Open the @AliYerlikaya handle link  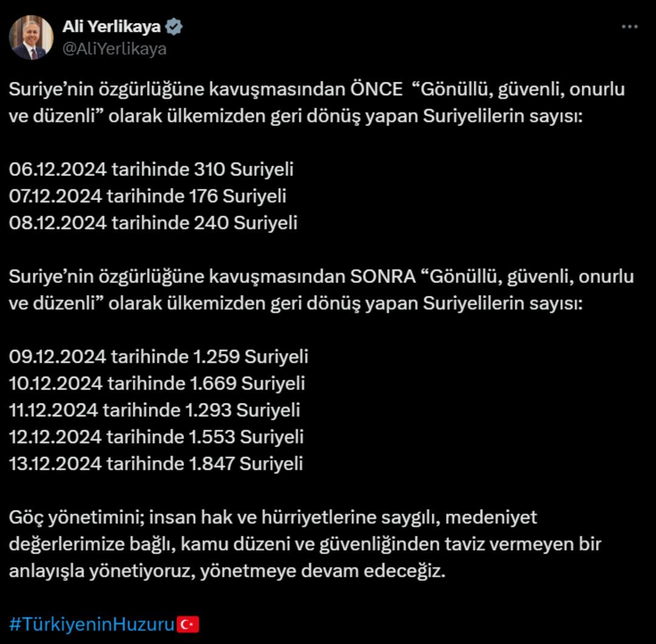point(114,49)
